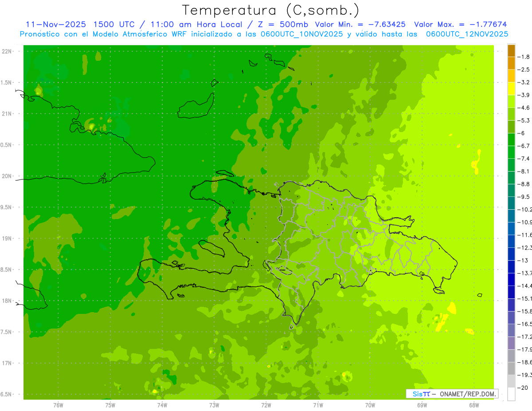Click the '17N' latitude label
Image resolution: width=532 pixels, height=411 pixels.
point(7,363)
